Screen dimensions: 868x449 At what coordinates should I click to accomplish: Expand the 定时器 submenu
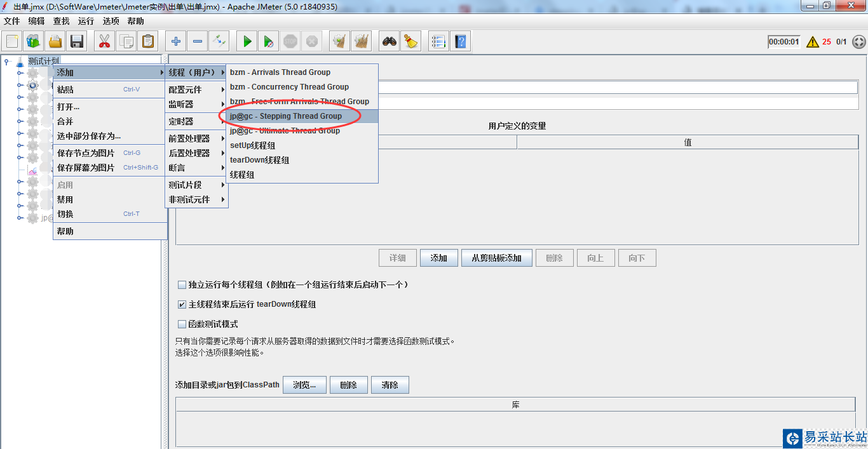pos(196,121)
